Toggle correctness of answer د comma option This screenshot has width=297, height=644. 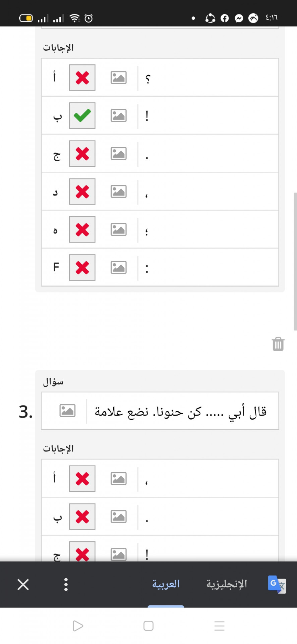pyautogui.click(x=82, y=192)
